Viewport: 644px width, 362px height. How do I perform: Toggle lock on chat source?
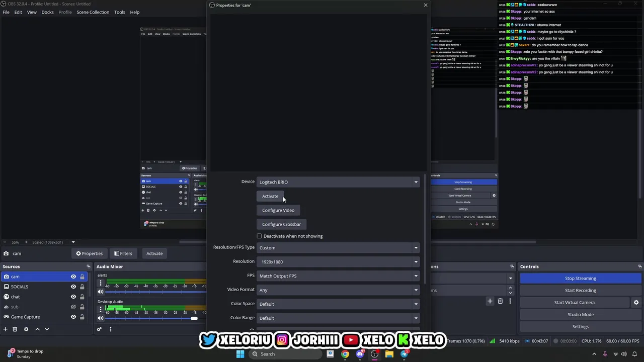coord(82,297)
